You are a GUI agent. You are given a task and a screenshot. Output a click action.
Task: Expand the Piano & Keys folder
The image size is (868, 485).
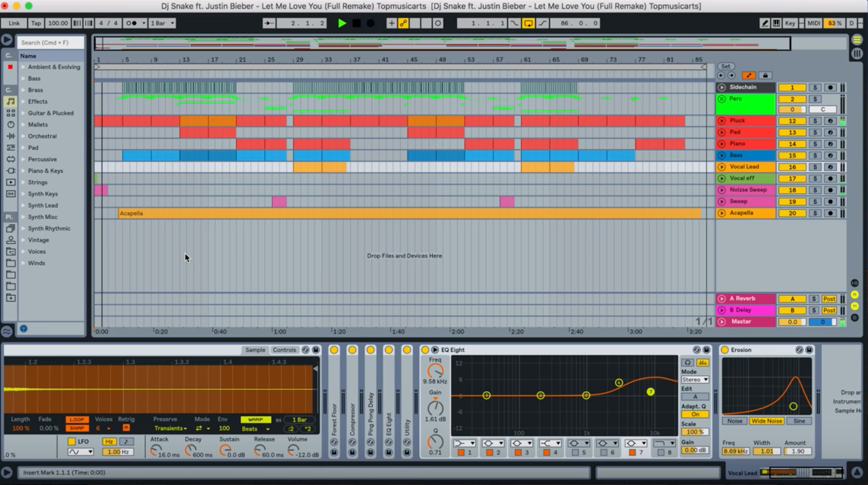point(23,171)
